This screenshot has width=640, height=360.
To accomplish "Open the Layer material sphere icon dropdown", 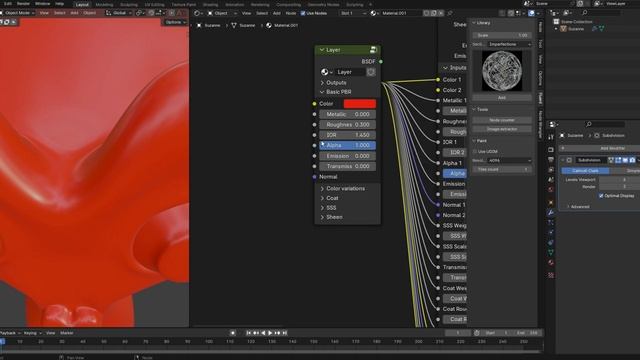I will click(327, 72).
